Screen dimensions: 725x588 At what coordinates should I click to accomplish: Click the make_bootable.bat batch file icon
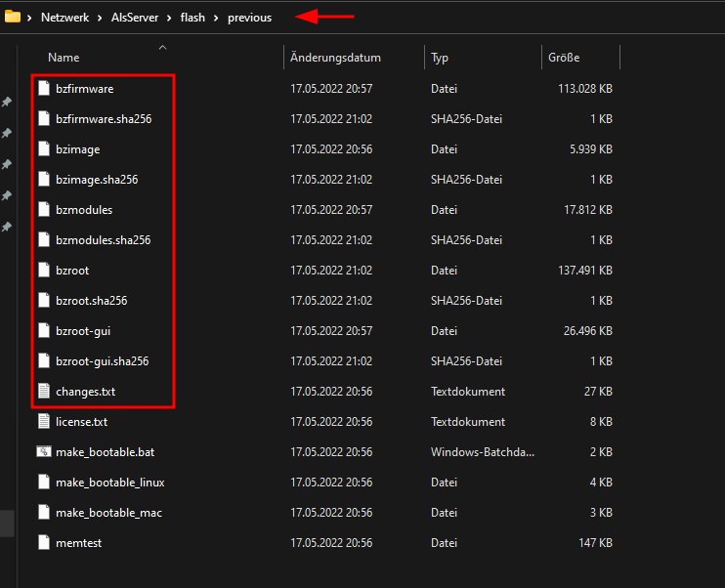tap(44, 451)
